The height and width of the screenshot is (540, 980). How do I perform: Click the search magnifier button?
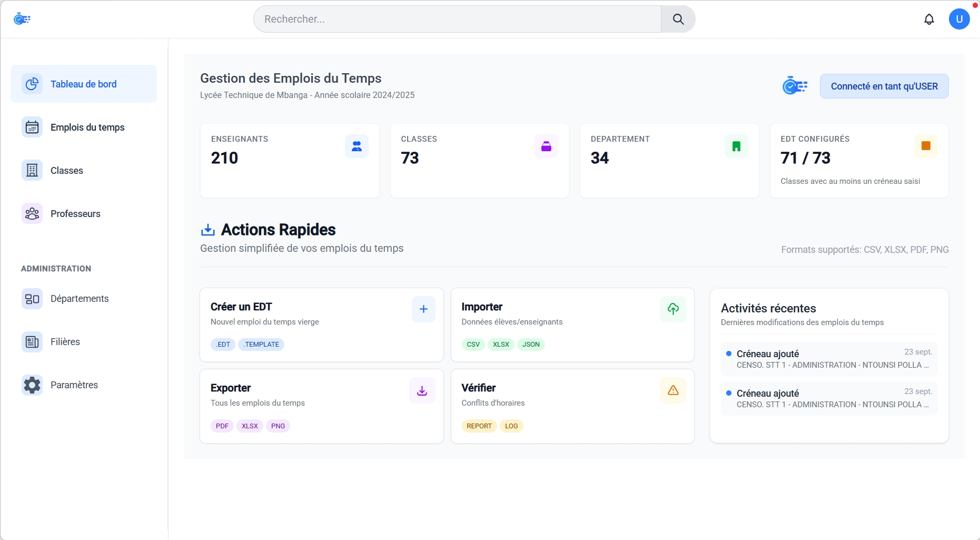point(678,19)
